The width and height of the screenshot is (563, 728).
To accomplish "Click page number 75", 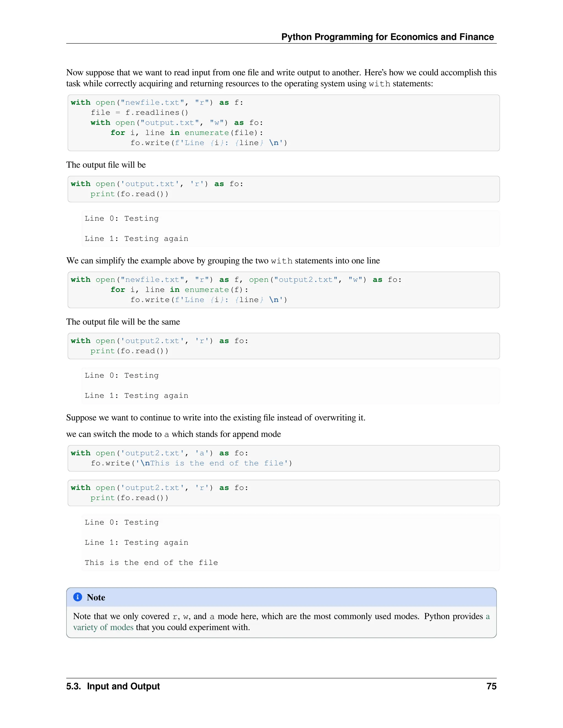I will pyautogui.click(x=491, y=686).
